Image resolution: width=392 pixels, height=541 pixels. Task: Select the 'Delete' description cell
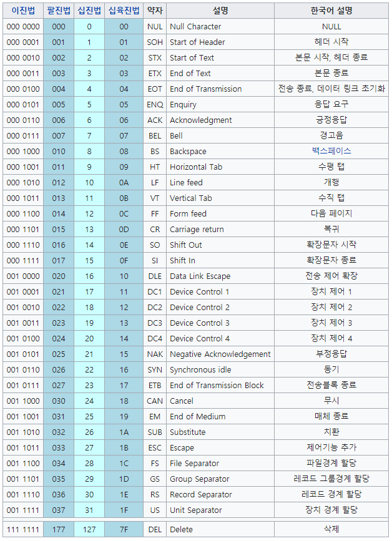click(220, 530)
